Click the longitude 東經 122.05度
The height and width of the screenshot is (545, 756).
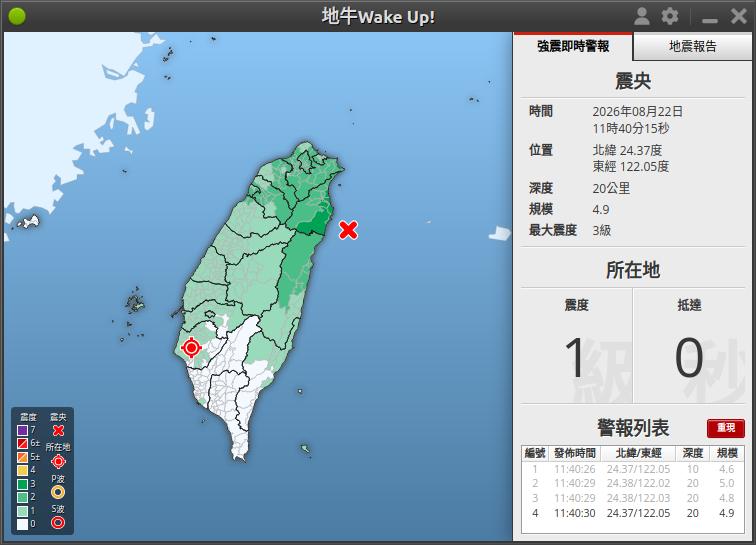coord(631,167)
